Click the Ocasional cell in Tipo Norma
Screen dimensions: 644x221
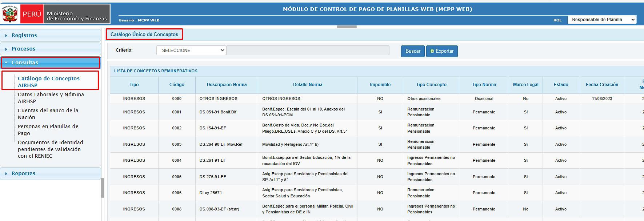[x=484, y=99]
